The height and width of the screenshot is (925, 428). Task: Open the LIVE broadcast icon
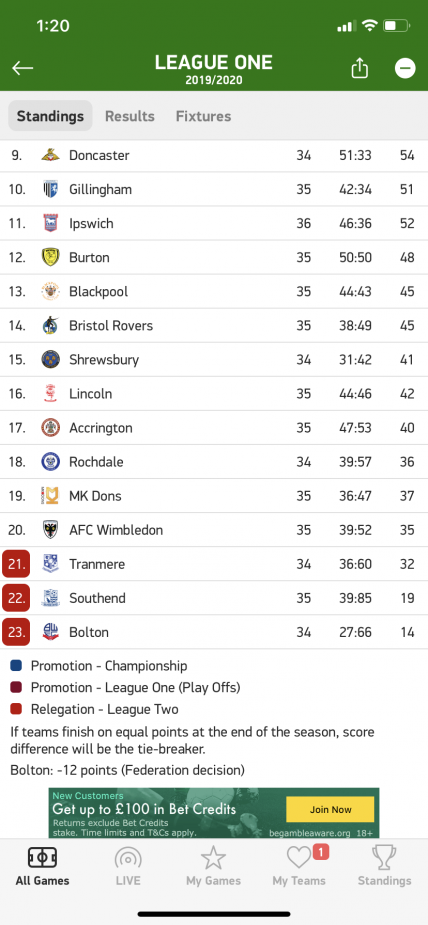click(x=128, y=858)
